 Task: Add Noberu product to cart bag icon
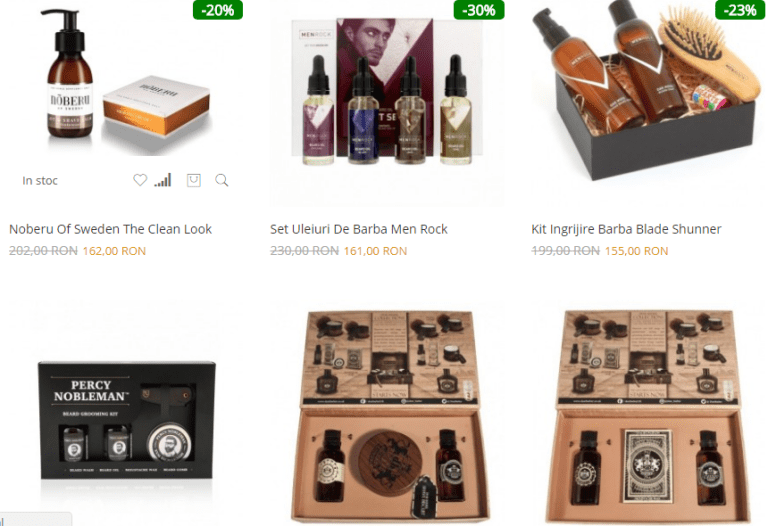click(194, 180)
